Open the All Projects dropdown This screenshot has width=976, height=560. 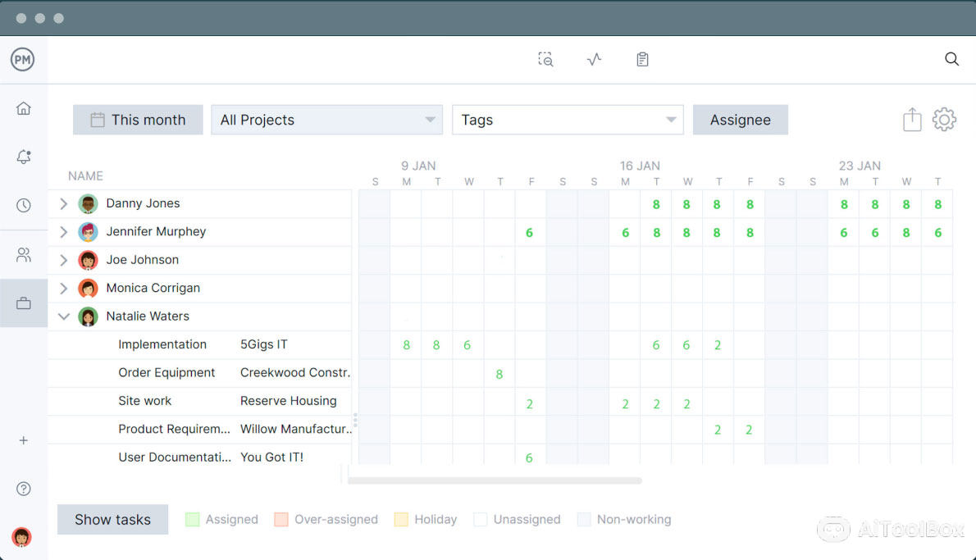(x=326, y=120)
